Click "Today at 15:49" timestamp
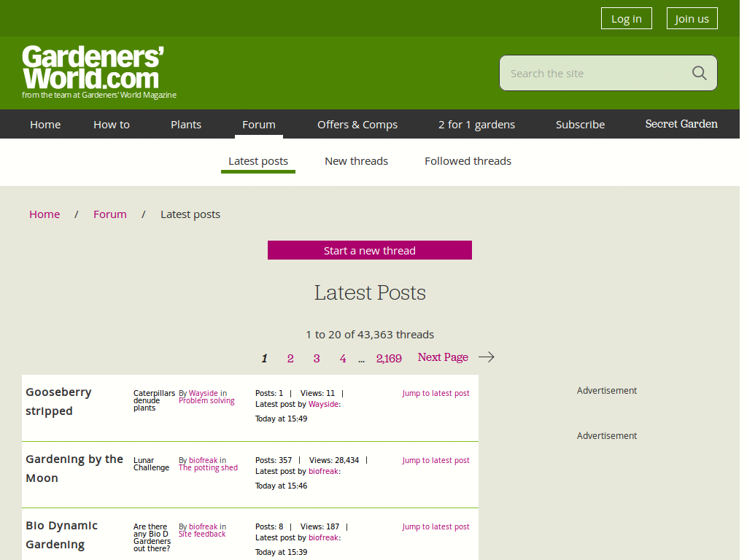The width and height of the screenshot is (747, 560). [x=281, y=419]
